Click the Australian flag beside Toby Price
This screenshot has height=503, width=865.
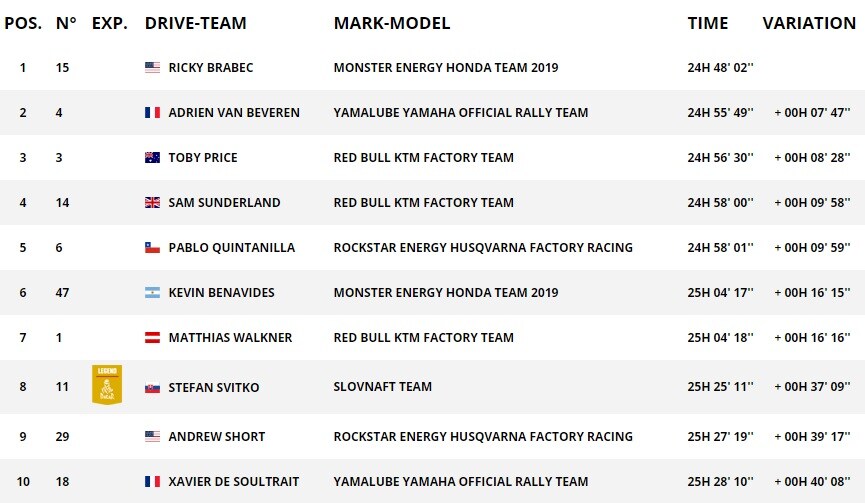(x=152, y=158)
